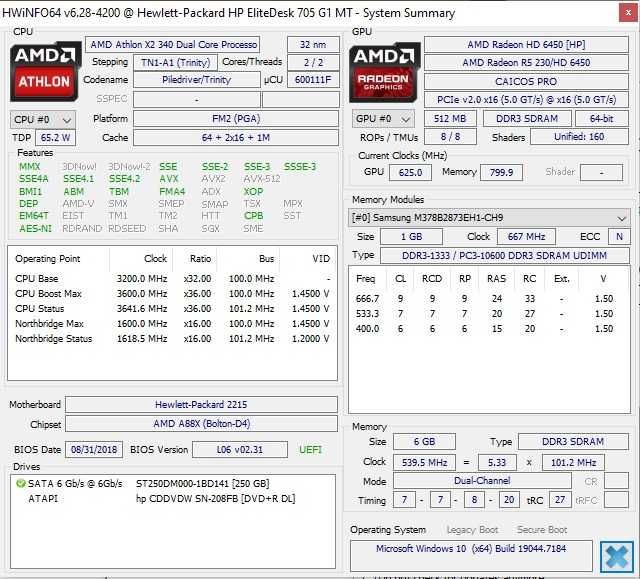Select the CPU Status row
Image resolution: width=640 pixels, height=579 pixels.
[172, 308]
